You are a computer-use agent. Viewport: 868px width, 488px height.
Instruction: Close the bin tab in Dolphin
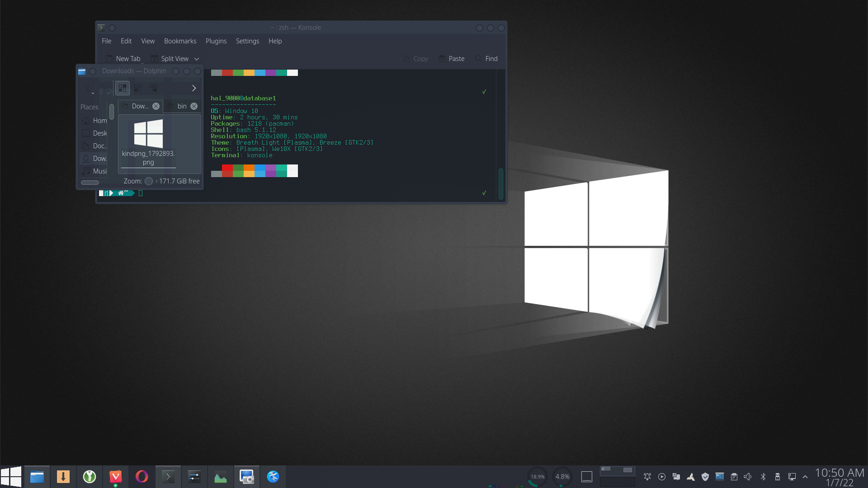(x=194, y=106)
